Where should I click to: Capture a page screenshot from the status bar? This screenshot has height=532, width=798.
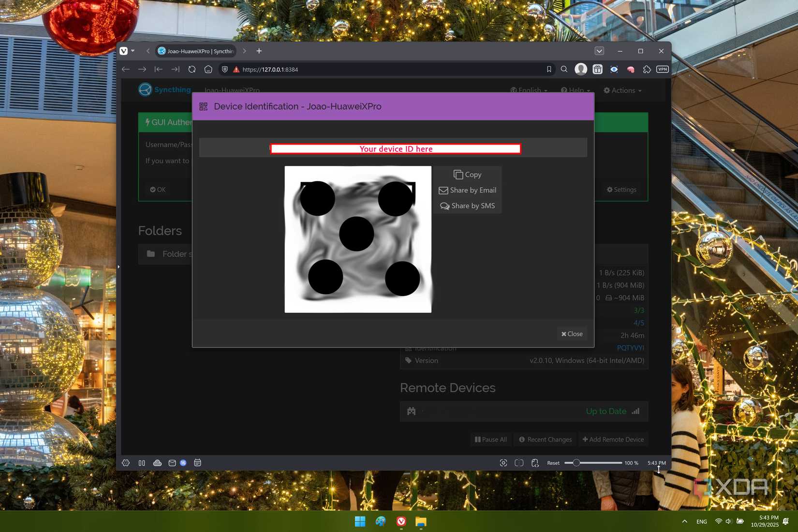pyautogui.click(x=503, y=463)
